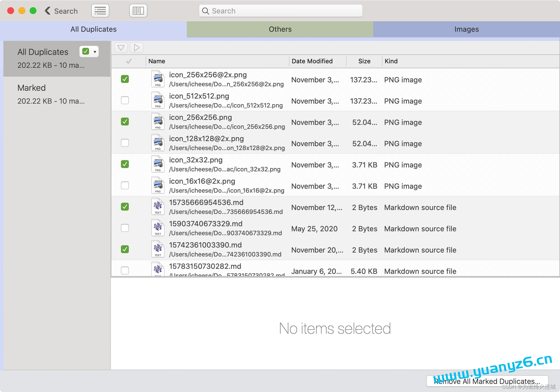The height and width of the screenshot is (392, 560).
Task: Click the icon_512x512.png file icon
Action: [x=158, y=101]
